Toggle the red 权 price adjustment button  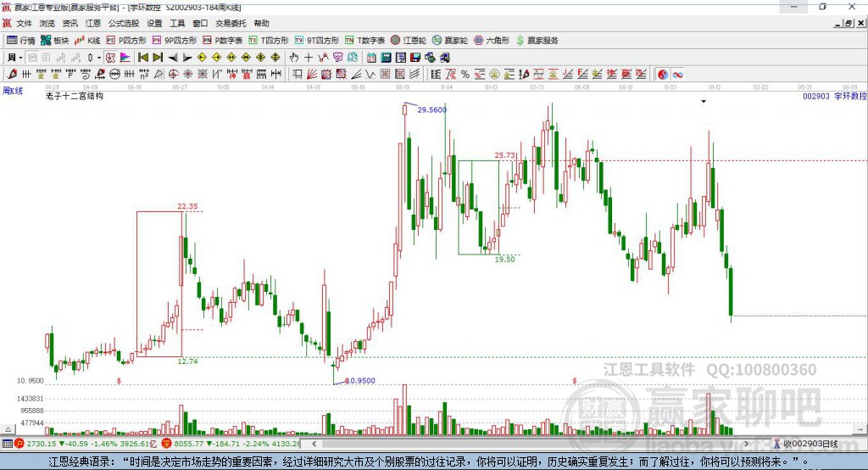pyautogui.click(x=111, y=57)
